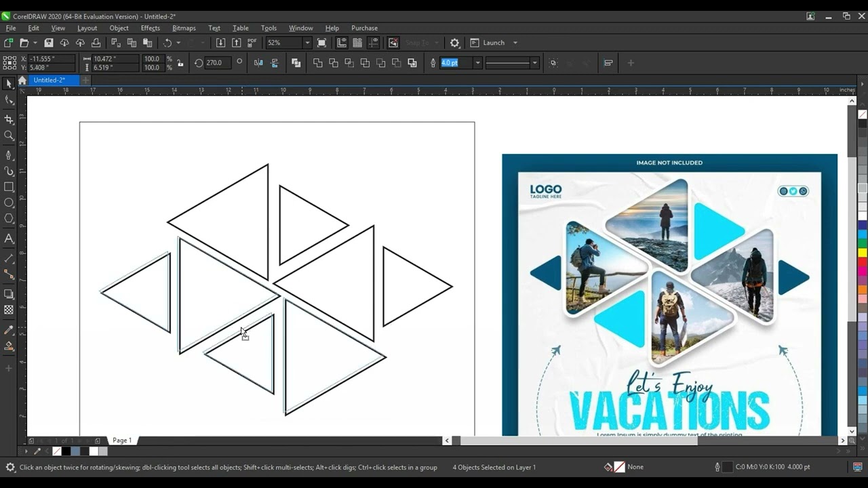Click the New document icon

coord(9,43)
